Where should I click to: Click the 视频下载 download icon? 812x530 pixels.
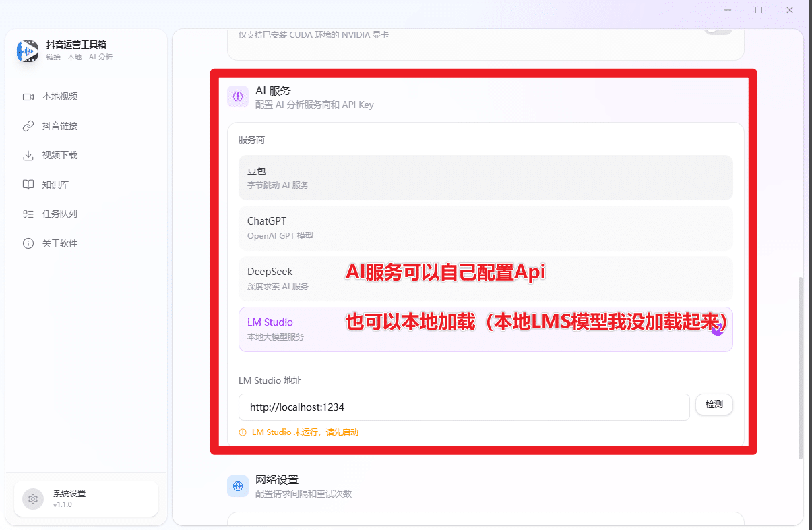coord(28,155)
